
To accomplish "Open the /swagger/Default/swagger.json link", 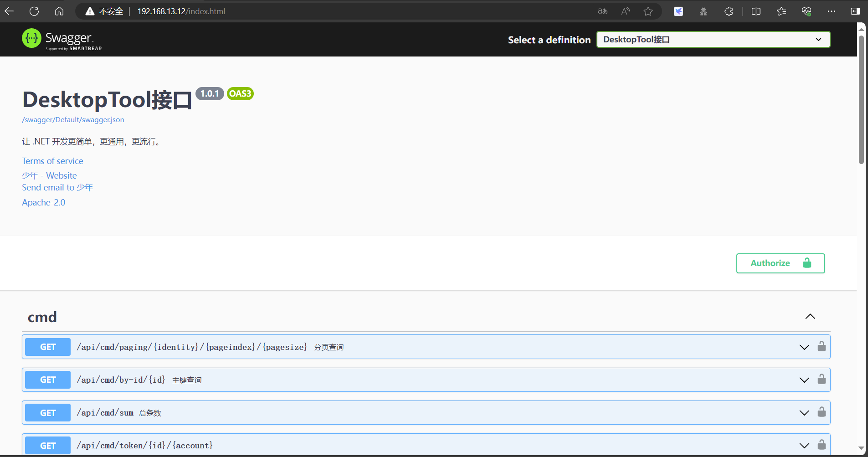I will [73, 120].
